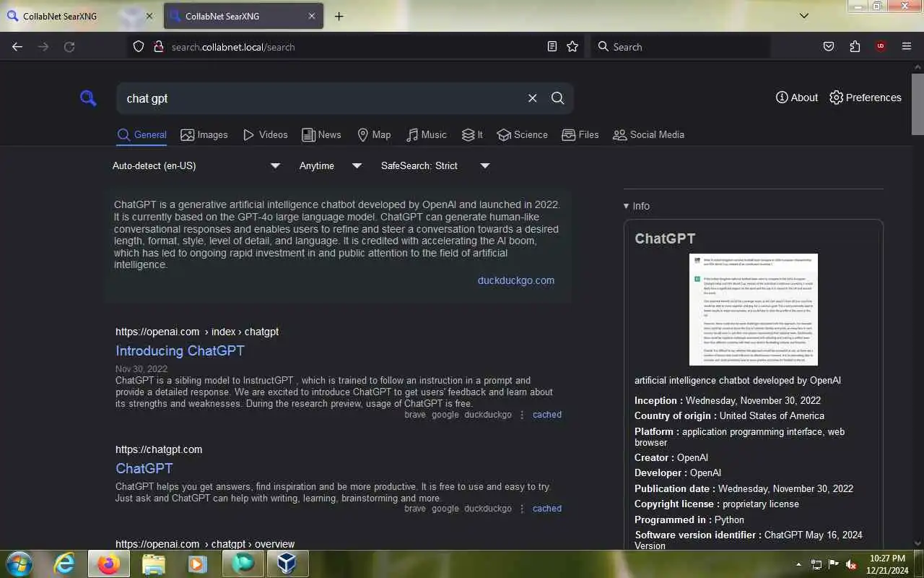Open the list all tabs chevron
924x578 pixels.
[x=804, y=16]
